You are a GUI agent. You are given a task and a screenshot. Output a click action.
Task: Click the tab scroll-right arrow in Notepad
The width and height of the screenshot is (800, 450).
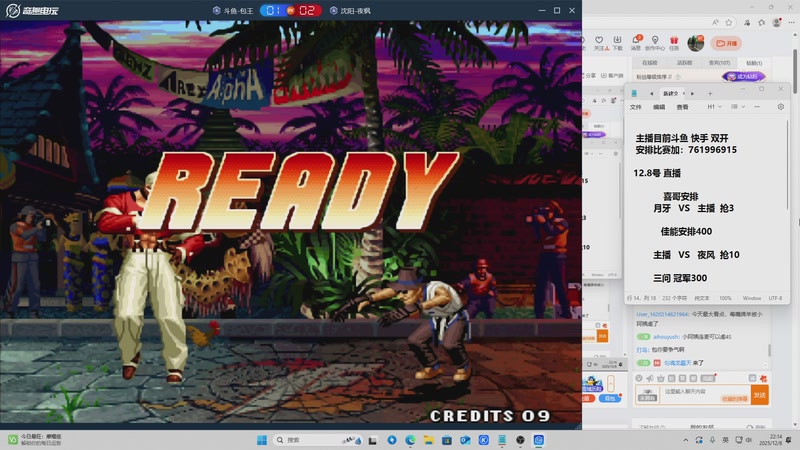692,93
